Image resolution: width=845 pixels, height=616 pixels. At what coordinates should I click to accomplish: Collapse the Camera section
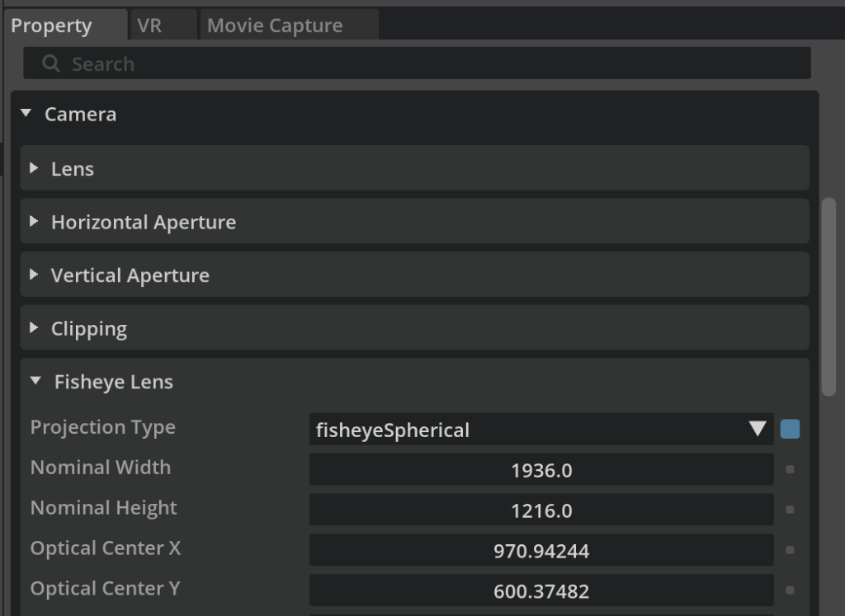(26, 114)
